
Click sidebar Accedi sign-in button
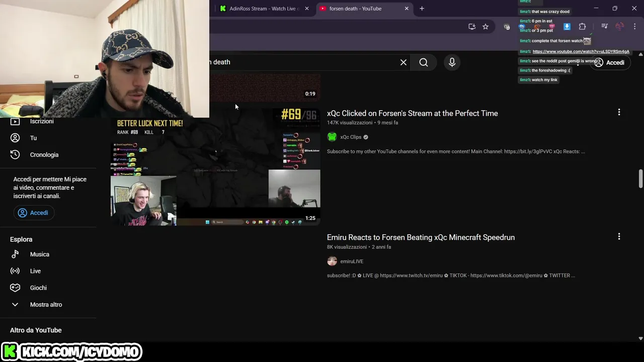[34, 213]
